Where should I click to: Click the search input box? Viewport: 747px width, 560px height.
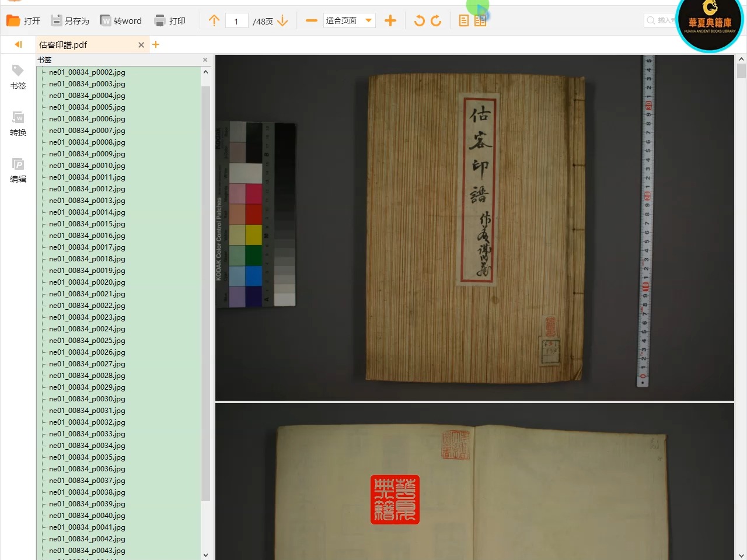[661, 20]
